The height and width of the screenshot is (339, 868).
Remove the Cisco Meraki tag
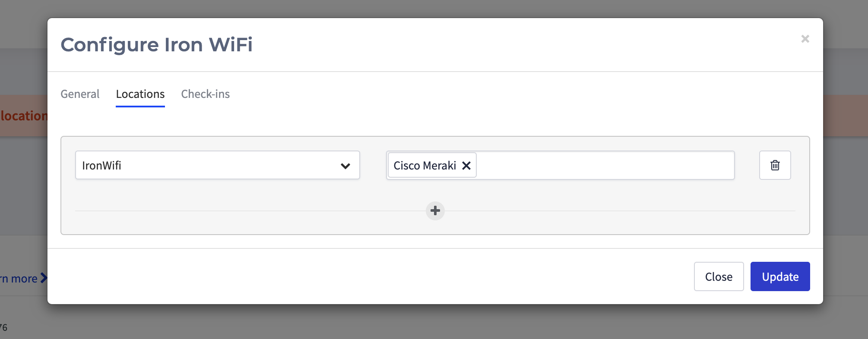466,166
